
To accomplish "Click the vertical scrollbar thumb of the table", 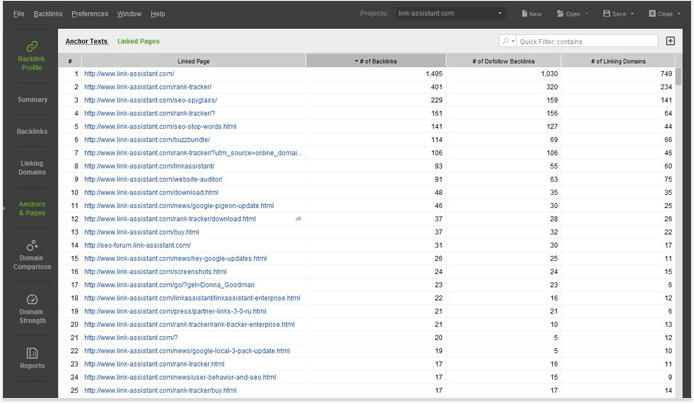I will click(679, 76).
